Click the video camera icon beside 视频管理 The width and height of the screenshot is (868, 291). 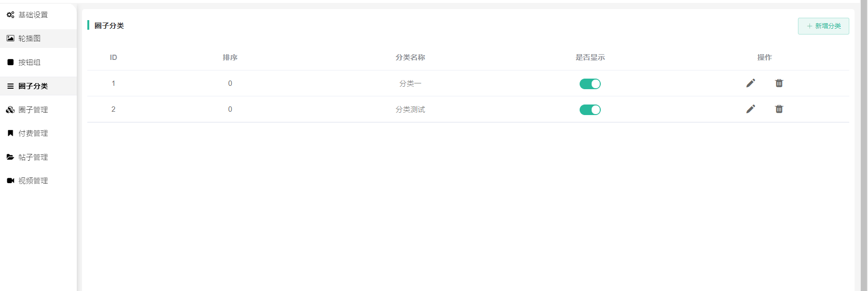click(10, 181)
